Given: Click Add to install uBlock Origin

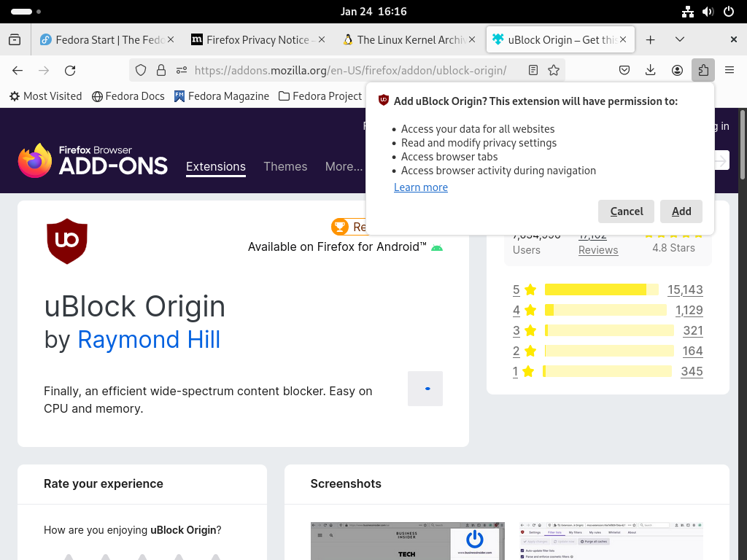Looking at the screenshot, I should pyautogui.click(x=681, y=211).
